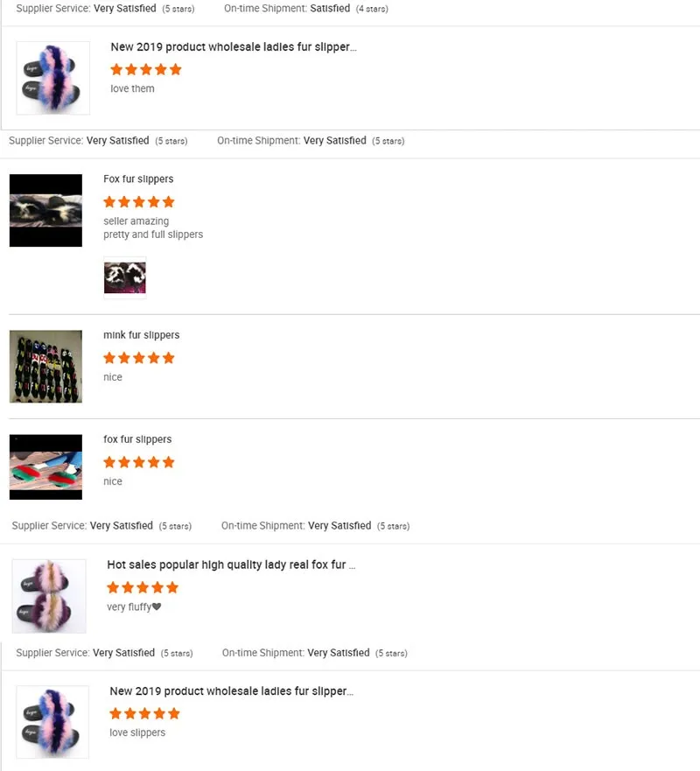Click the star rating under 'mink fur slippers'
This screenshot has height=771, width=700.
(x=139, y=358)
